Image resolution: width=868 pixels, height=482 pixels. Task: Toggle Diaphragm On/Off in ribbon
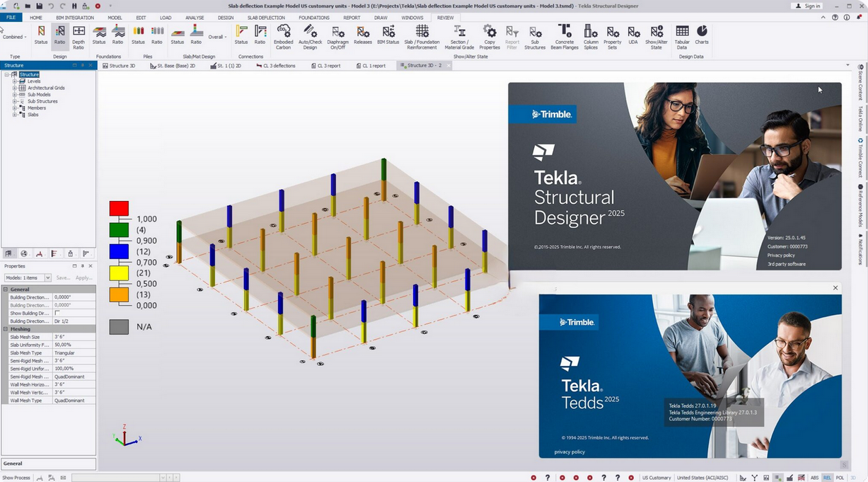click(x=337, y=36)
